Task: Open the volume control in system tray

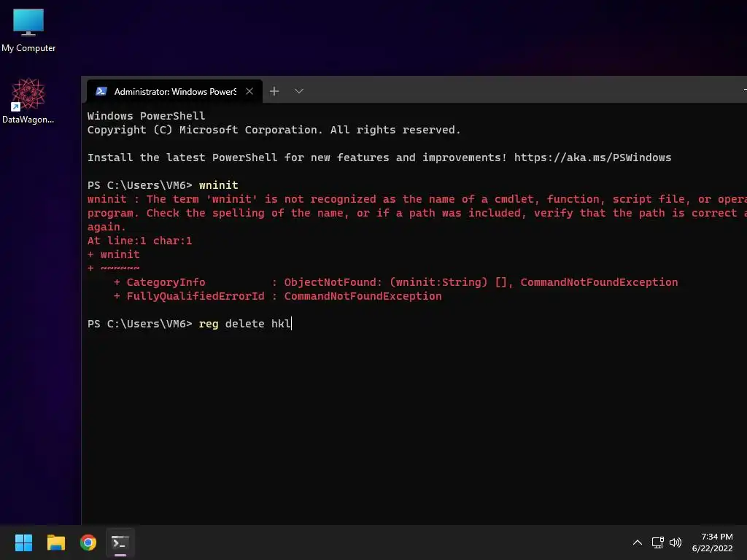Action: click(676, 542)
